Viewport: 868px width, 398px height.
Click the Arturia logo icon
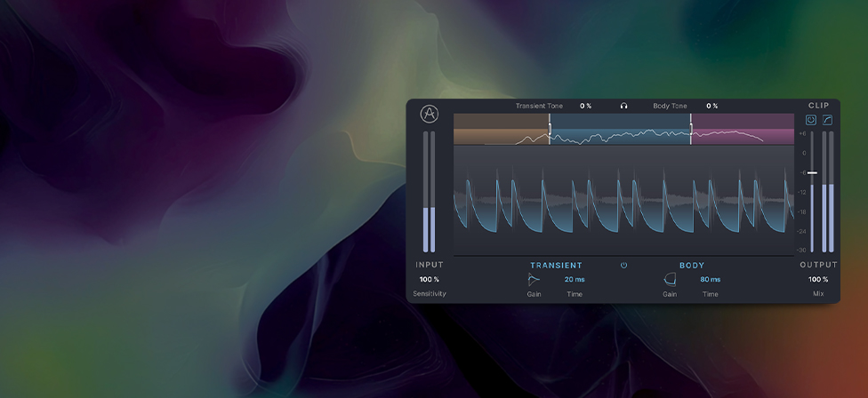430,115
